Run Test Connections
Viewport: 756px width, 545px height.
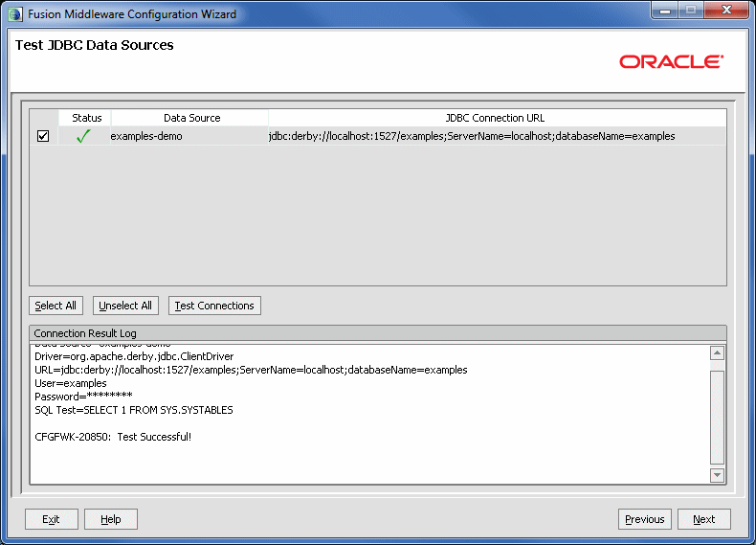click(x=214, y=306)
